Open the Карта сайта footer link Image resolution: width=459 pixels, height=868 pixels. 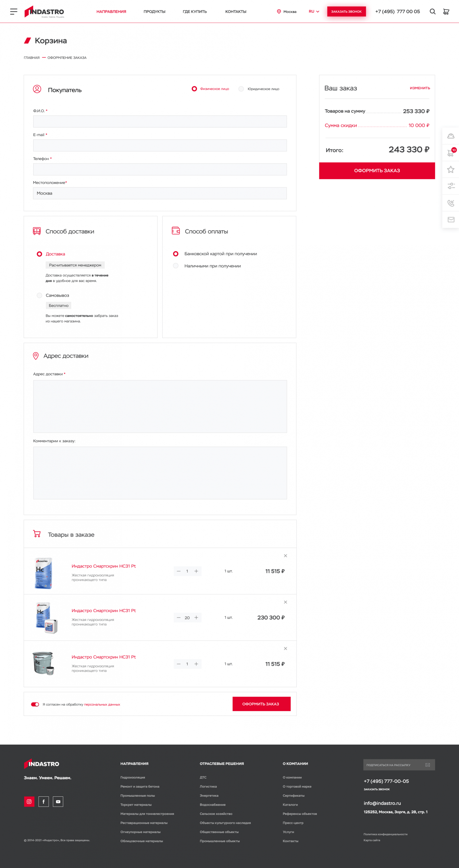click(x=372, y=840)
